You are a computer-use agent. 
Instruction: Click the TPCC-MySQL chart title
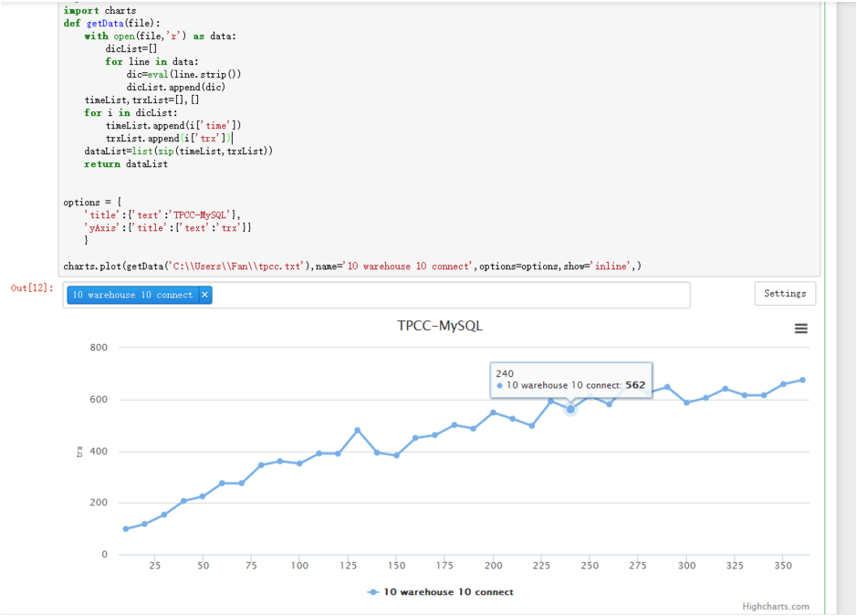(440, 326)
